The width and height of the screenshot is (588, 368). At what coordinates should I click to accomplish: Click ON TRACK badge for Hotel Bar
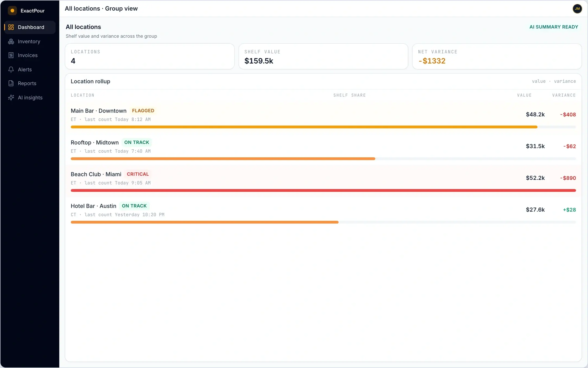tap(134, 206)
